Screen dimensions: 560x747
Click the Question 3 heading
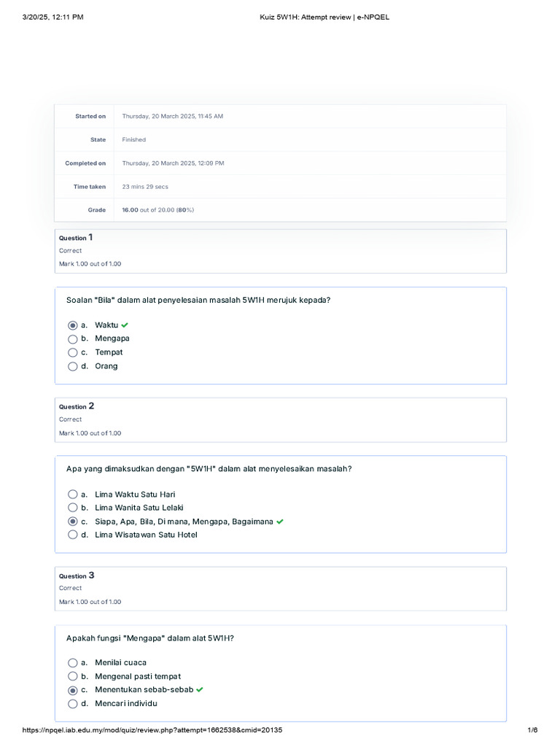pyautogui.click(x=76, y=576)
